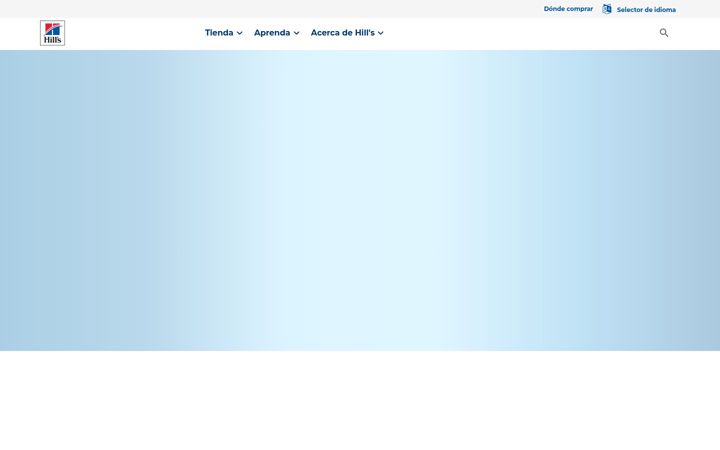Expand the chevron next to Aprenda

[296, 33]
